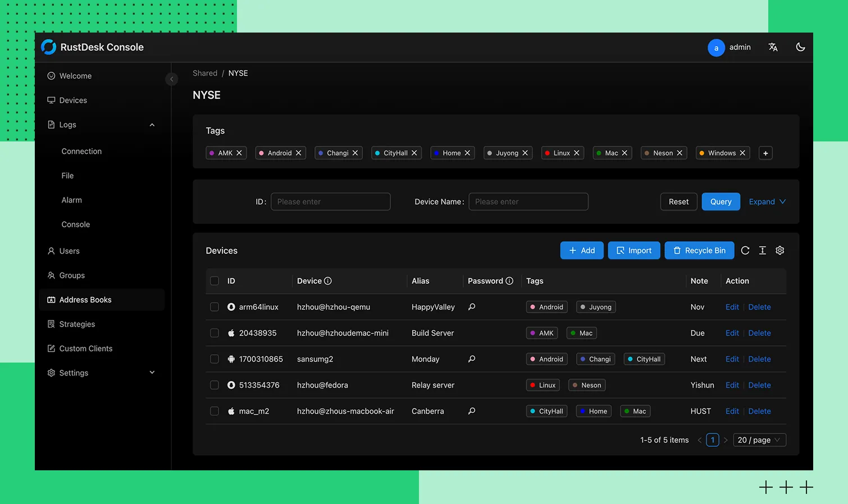848x504 pixels.
Task: Switch to dark mode with moon icon
Action: click(x=800, y=47)
